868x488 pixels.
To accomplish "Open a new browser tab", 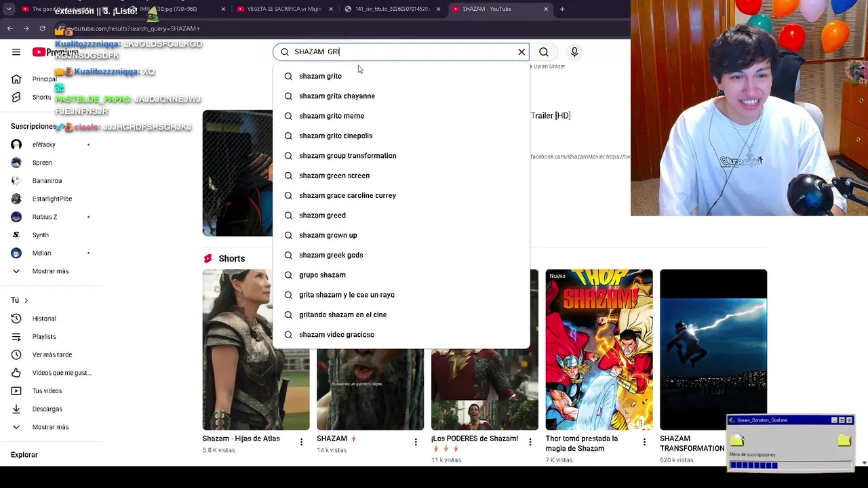I will 562,9.
